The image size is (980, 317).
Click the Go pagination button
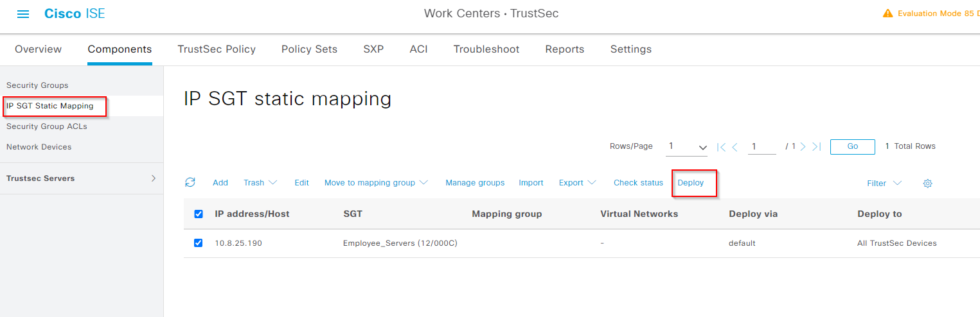click(x=853, y=146)
